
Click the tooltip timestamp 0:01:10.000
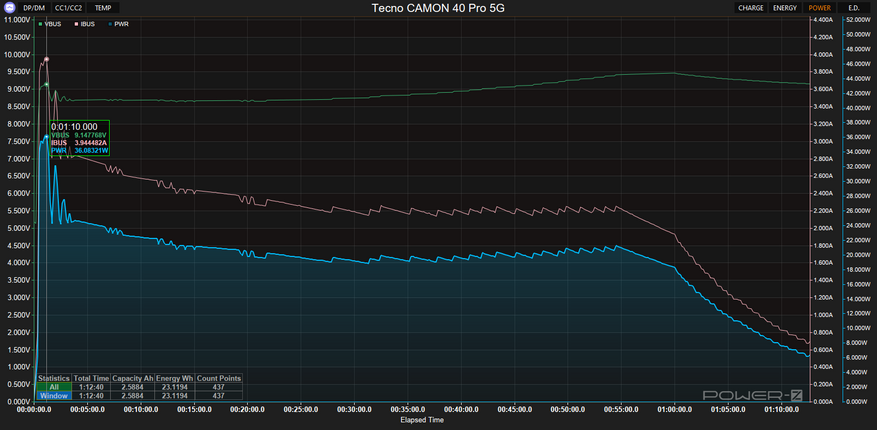tap(74, 127)
